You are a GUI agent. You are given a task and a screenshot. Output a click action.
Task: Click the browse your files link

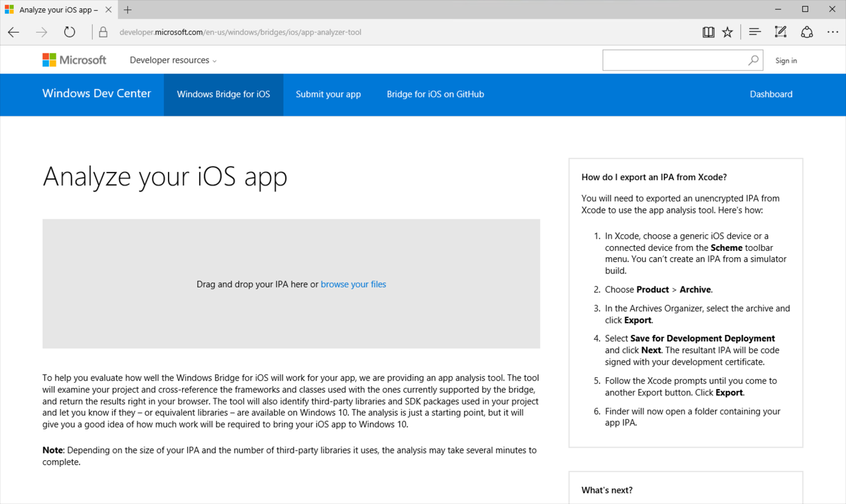354,284
